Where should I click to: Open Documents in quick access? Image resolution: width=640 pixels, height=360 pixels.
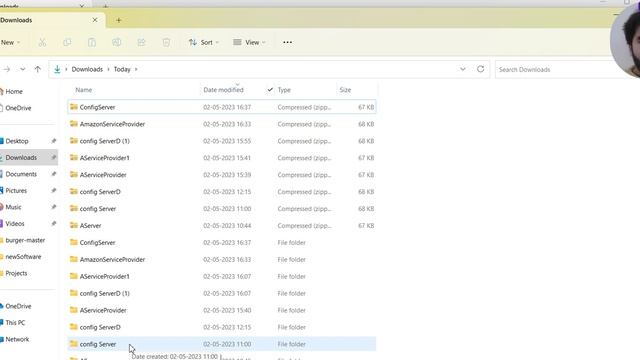21,174
